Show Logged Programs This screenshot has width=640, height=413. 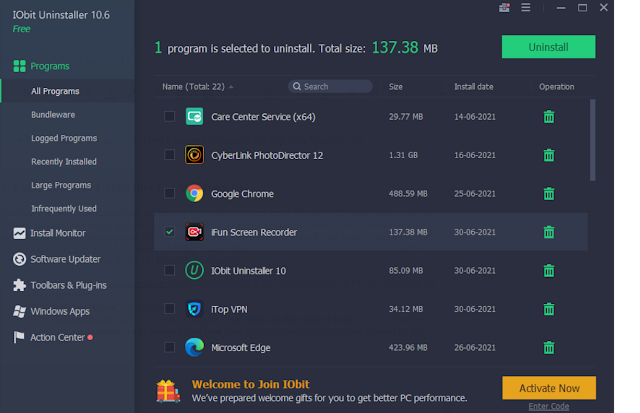tap(64, 138)
